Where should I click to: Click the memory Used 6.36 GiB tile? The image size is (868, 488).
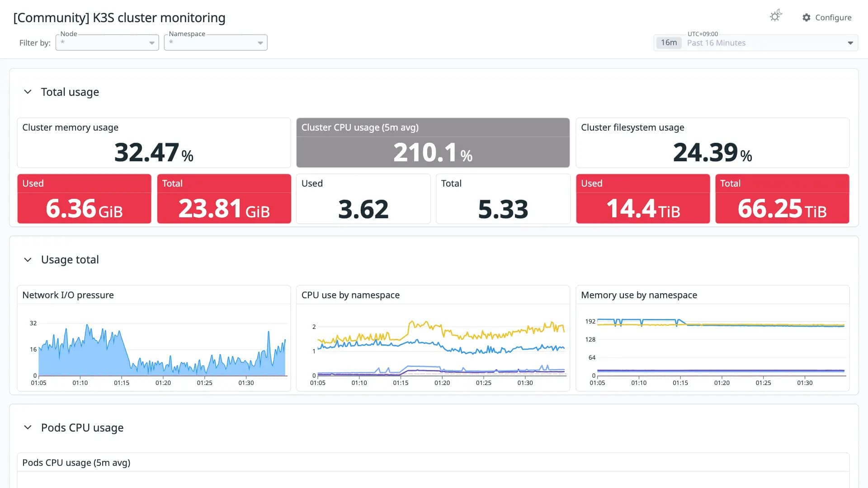[x=84, y=199]
